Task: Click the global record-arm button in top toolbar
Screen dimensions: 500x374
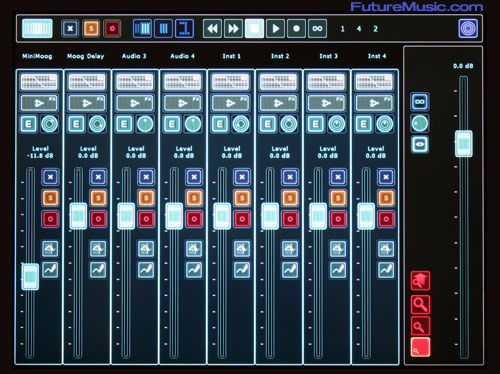Action: point(112,29)
